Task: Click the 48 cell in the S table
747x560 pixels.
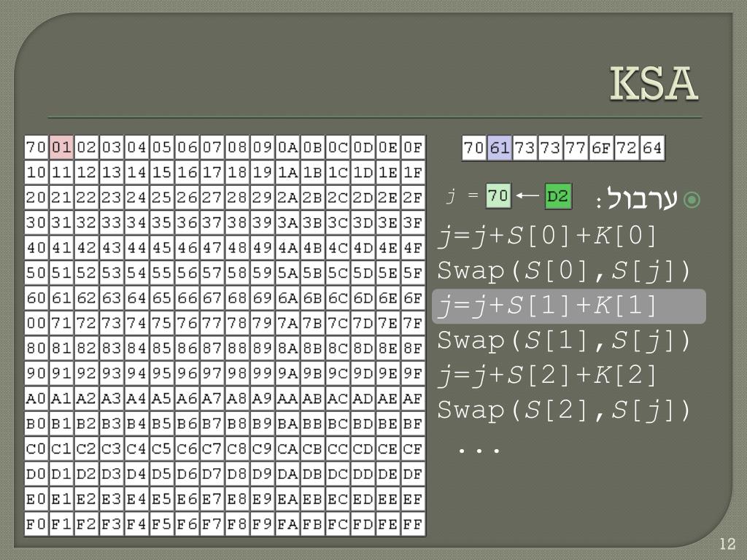Action: coord(237,248)
